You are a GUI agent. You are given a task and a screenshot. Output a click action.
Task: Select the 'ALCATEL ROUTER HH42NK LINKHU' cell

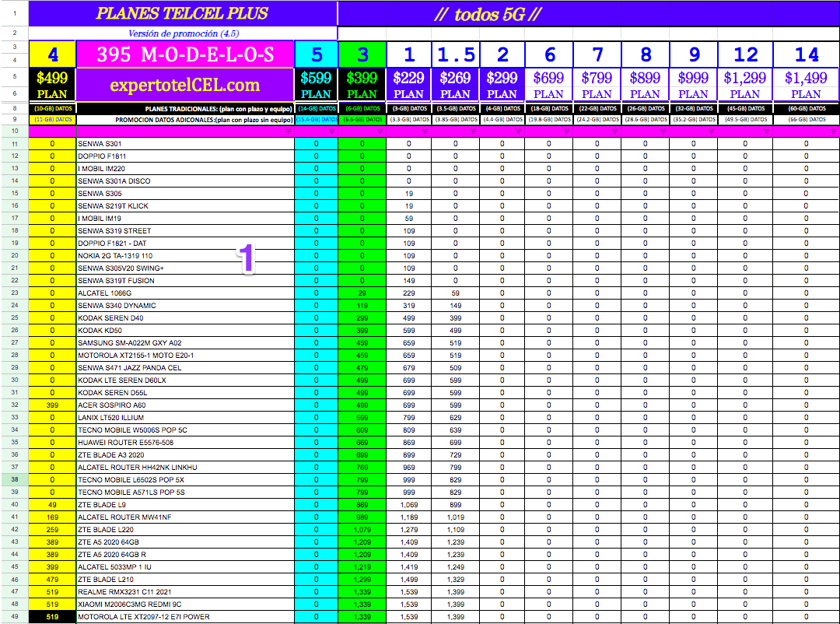tap(185, 468)
